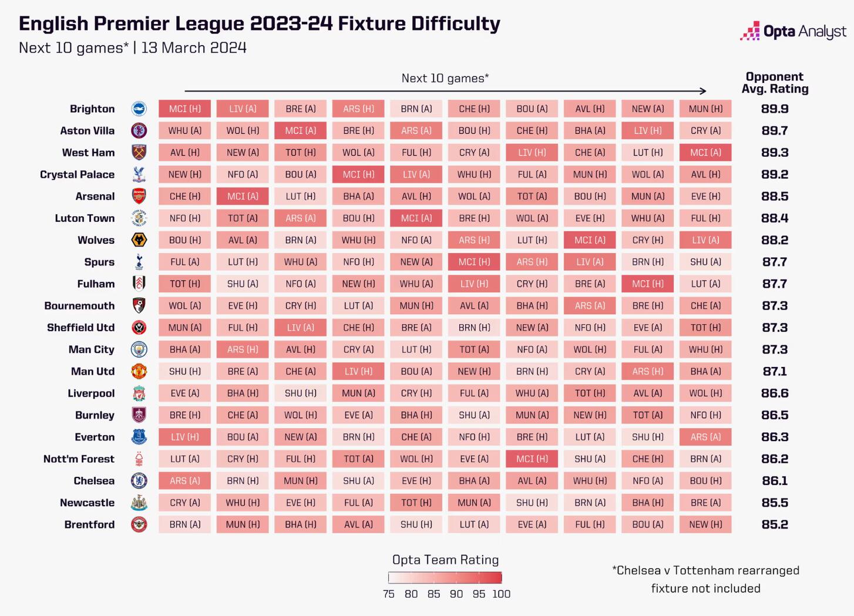Click the Crystal Palace team name
Viewport: 854px width, 616px height.
point(77,174)
